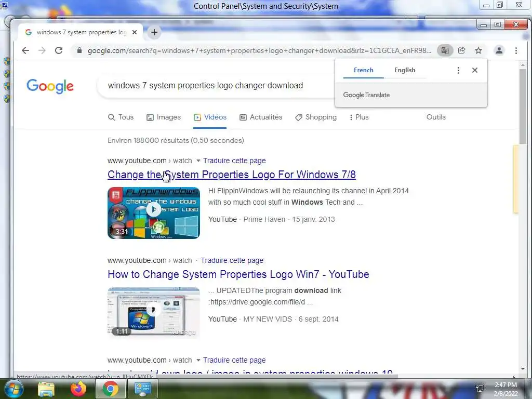The image size is (532, 399).
Task: Select French in translate popup
Action: [363, 70]
